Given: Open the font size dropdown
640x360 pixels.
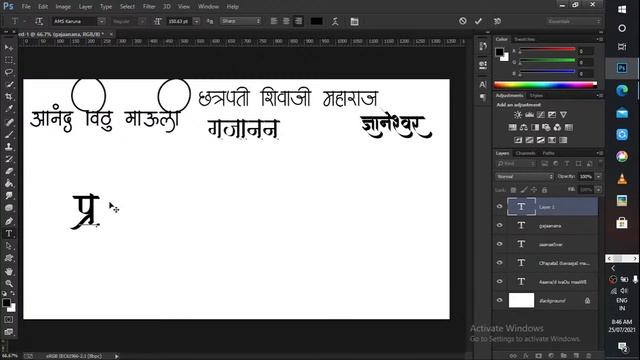Looking at the screenshot, I should pyautogui.click(x=196, y=21).
